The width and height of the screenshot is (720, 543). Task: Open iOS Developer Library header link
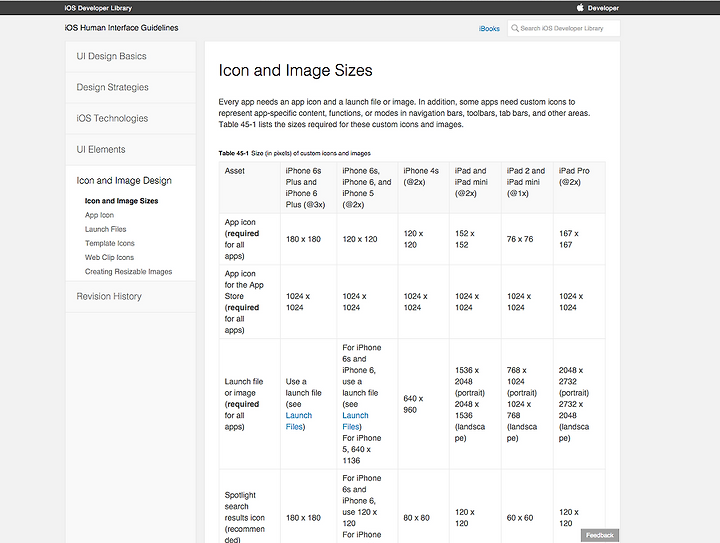click(98, 8)
